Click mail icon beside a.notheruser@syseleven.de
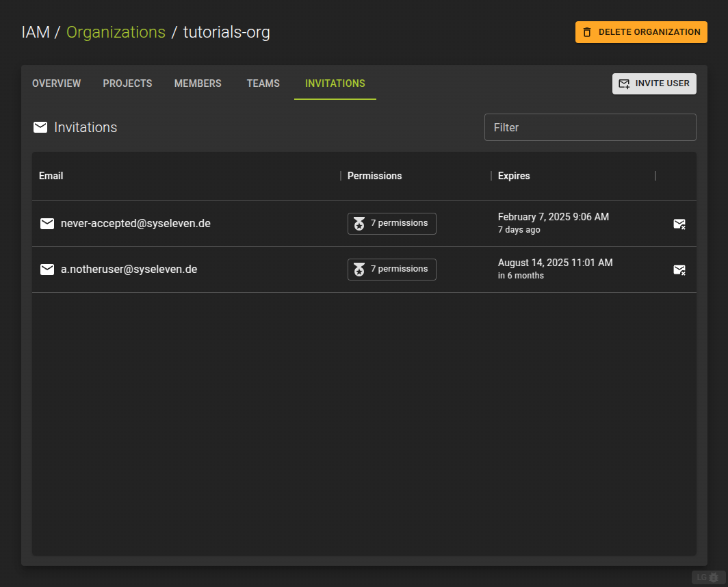728x587 pixels. pyautogui.click(x=47, y=270)
